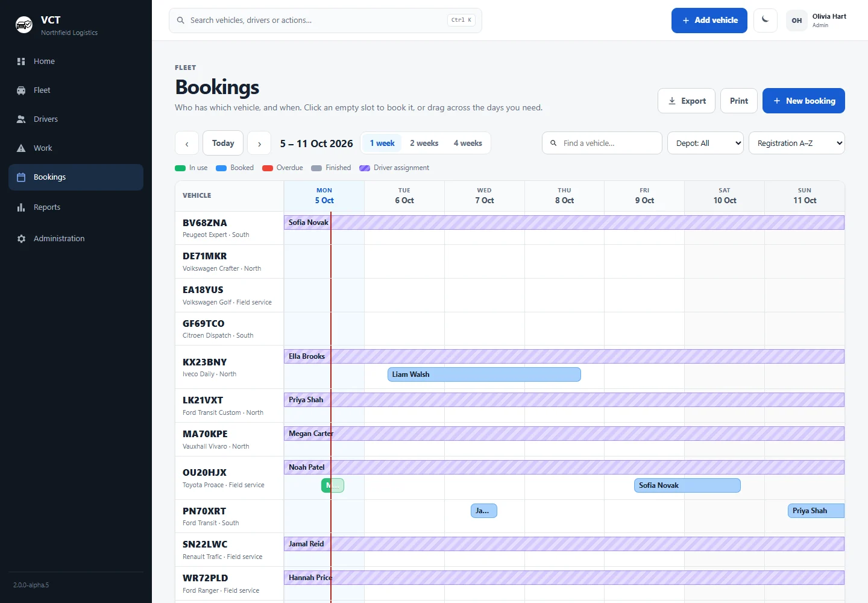Click the Home grid icon in sidebar
The width and height of the screenshot is (868, 603).
click(21, 62)
